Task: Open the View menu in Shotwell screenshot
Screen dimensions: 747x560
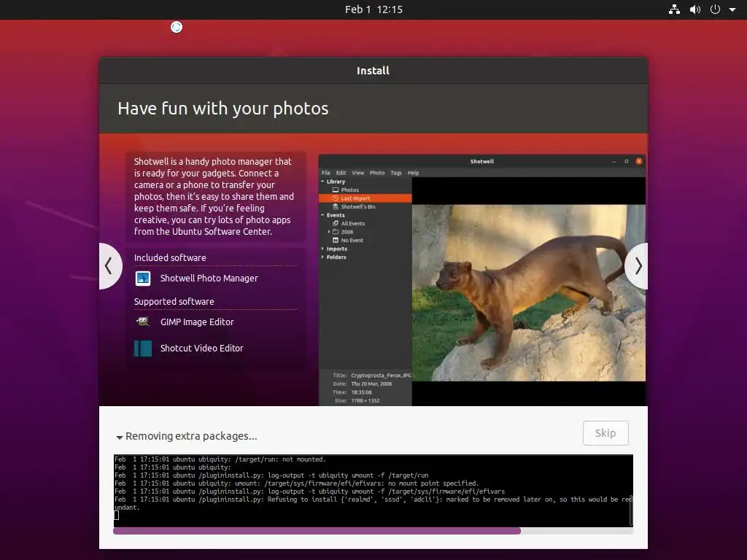Action: tap(357, 173)
